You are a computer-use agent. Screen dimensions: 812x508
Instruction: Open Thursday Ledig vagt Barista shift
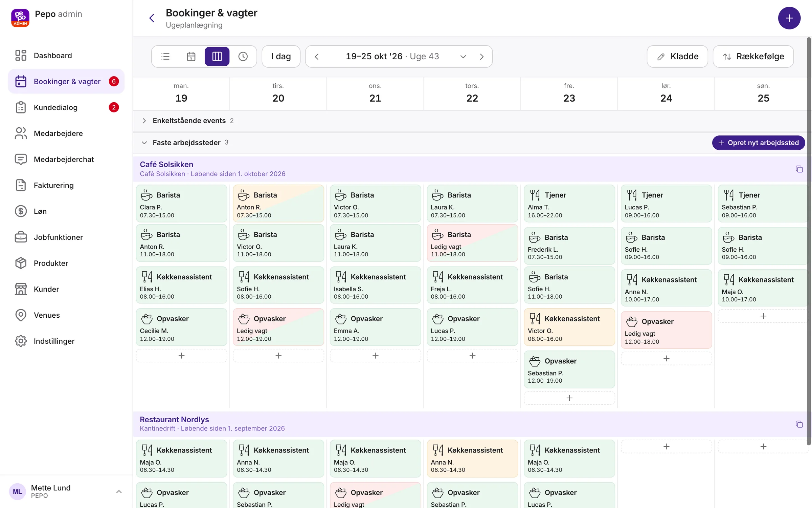pyautogui.click(x=472, y=243)
